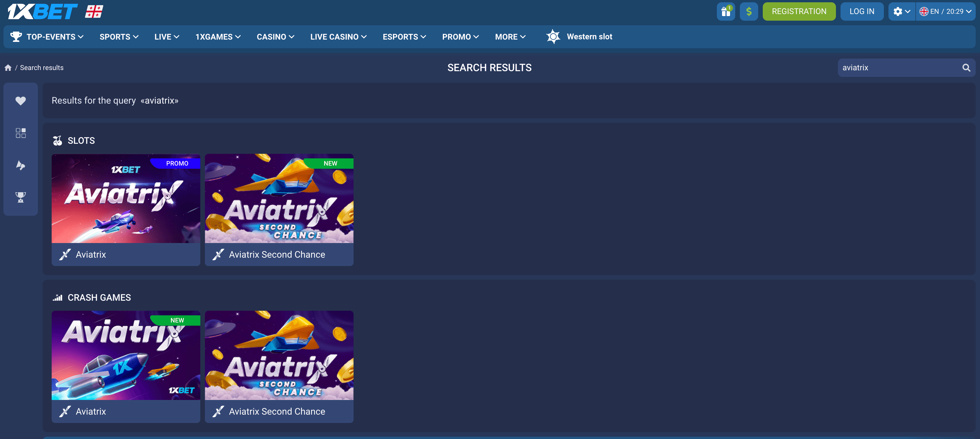Click the search magnifier icon
Viewport: 980px width, 439px height.
966,68
